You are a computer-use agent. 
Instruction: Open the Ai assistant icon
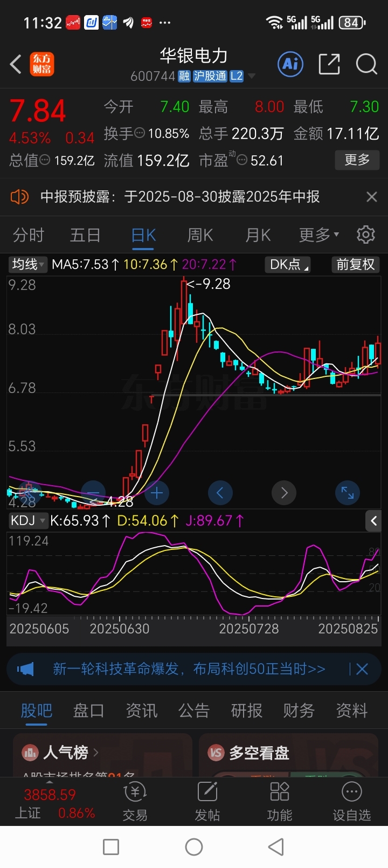coord(291,65)
